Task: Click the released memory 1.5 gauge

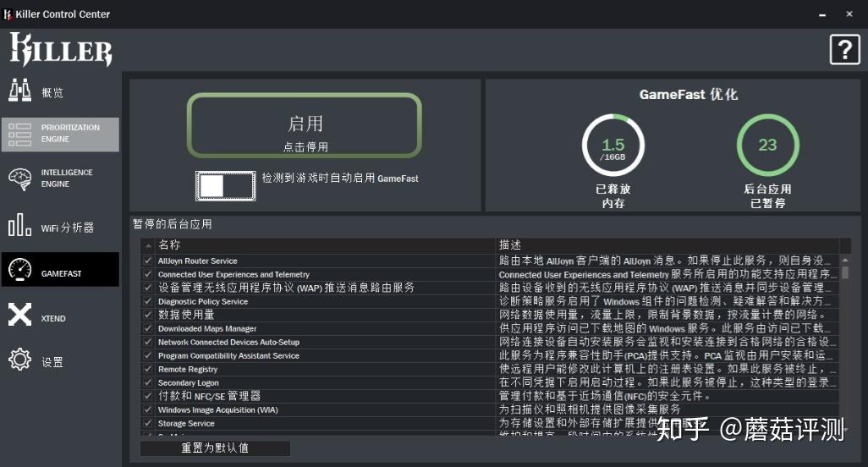Action: pos(613,145)
